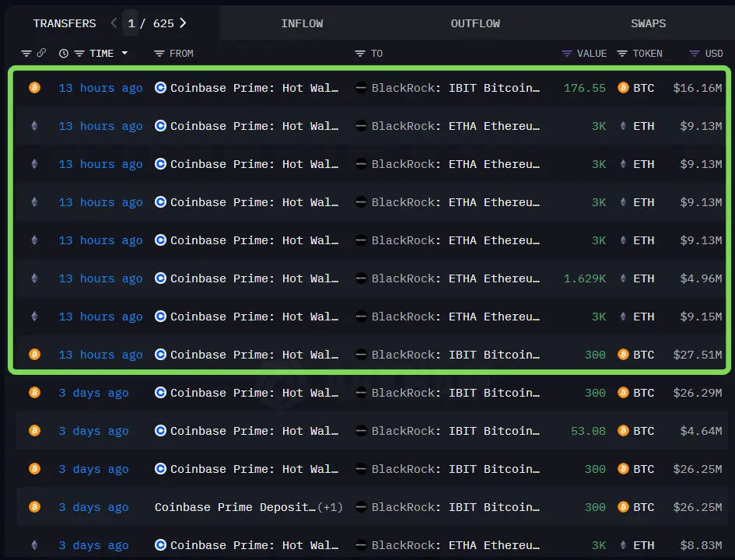Viewport: 735px width, 560px height.
Task: Open the SWAPS tab
Action: point(648,23)
